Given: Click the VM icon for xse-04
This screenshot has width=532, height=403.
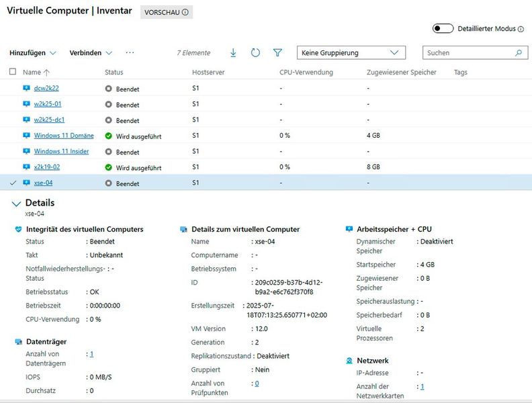Looking at the screenshot, I should (x=26, y=183).
